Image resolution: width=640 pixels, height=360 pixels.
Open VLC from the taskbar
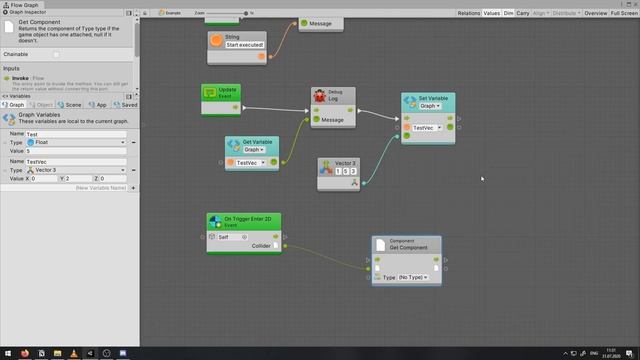74,353
